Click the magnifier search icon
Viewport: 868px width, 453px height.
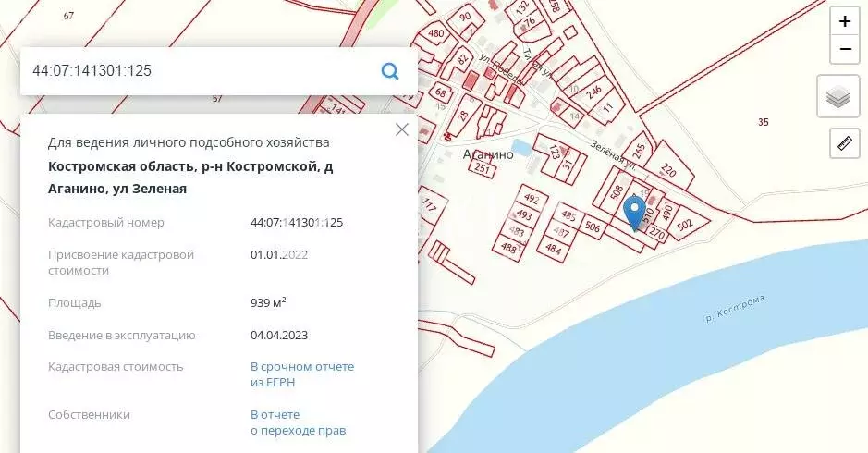click(x=390, y=71)
